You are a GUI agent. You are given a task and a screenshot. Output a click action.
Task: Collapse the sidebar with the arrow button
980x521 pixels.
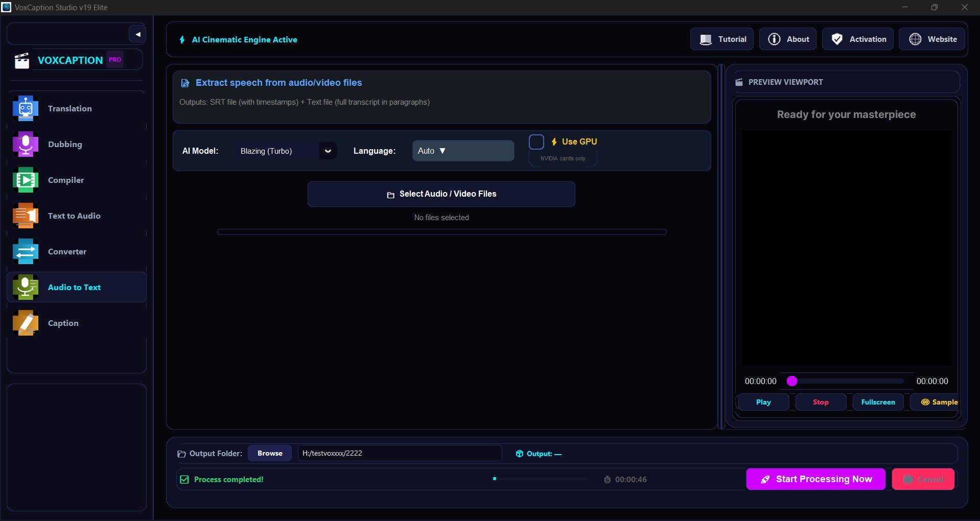(x=137, y=34)
